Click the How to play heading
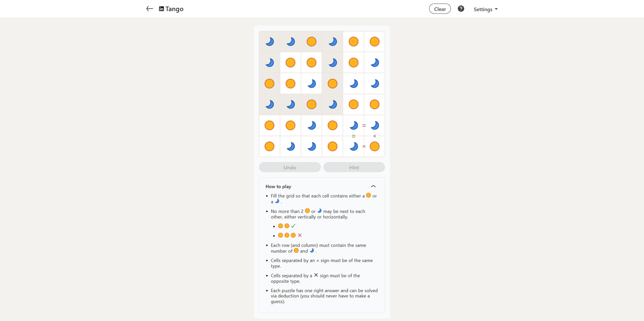This screenshot has height=321, width=644. click(278, 187)
